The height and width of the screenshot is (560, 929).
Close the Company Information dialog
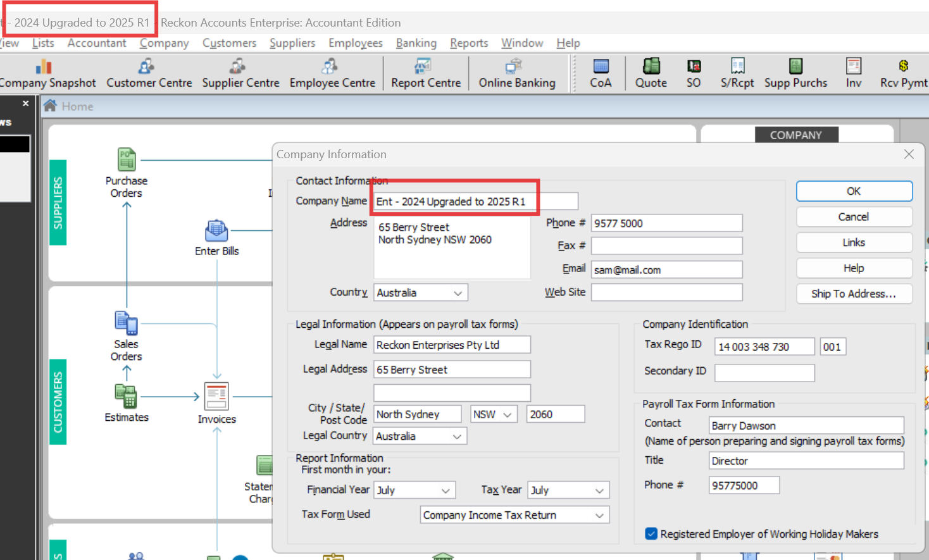[x=909, y=154]
